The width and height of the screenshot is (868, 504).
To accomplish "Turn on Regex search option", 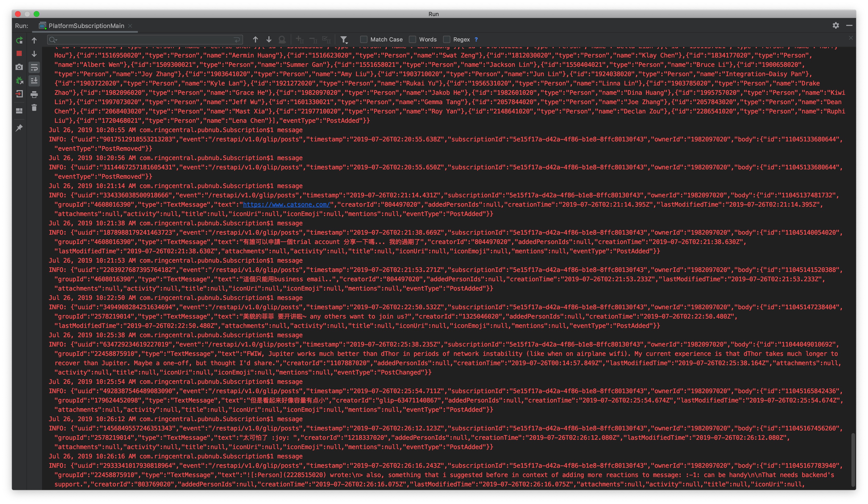I will tap(446, 40).
